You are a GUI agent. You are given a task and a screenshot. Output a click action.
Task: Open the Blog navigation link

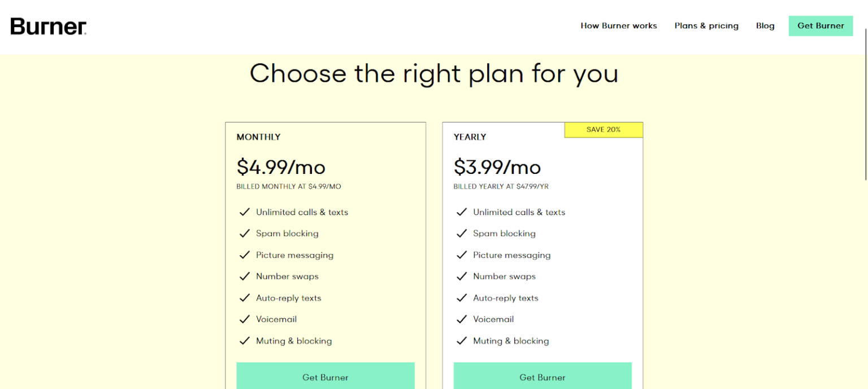pos(765,26)
